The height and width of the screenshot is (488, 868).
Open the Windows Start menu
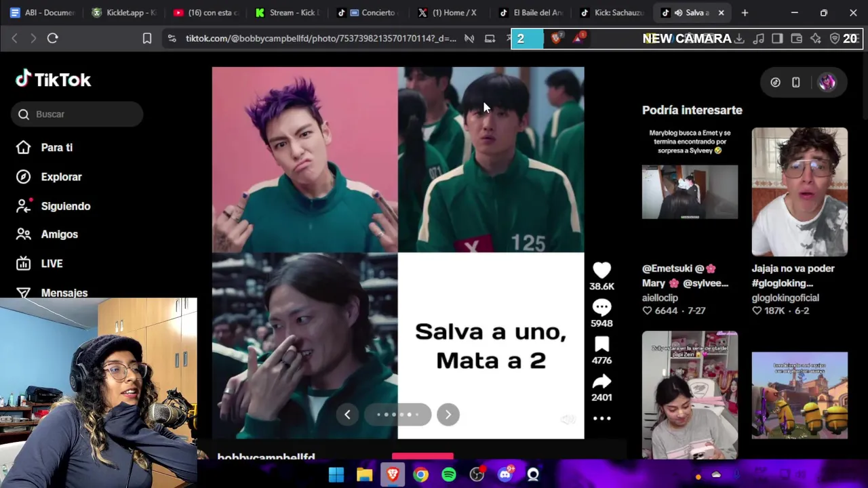[336, 474]
